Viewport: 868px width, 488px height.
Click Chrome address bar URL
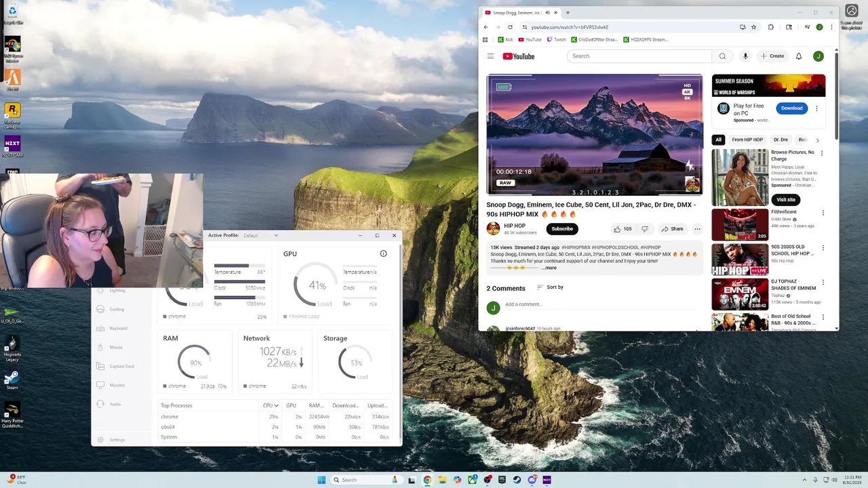tap(570, 27)
